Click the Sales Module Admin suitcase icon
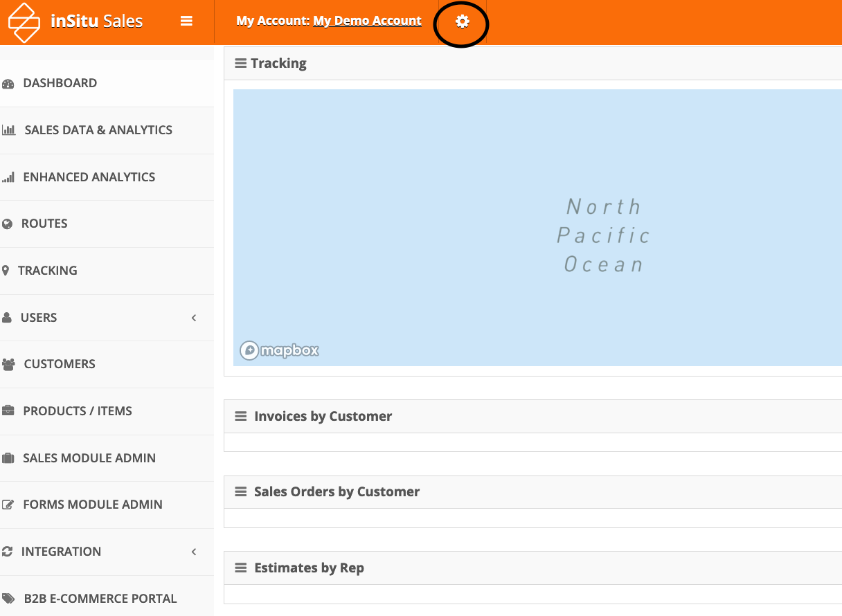This screenshot has width=842, height=616. point(8,458)
